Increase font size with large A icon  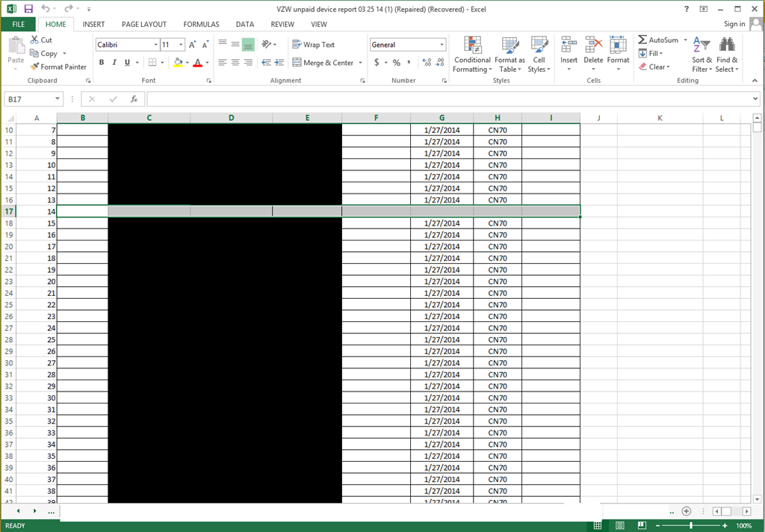point(192,45)
